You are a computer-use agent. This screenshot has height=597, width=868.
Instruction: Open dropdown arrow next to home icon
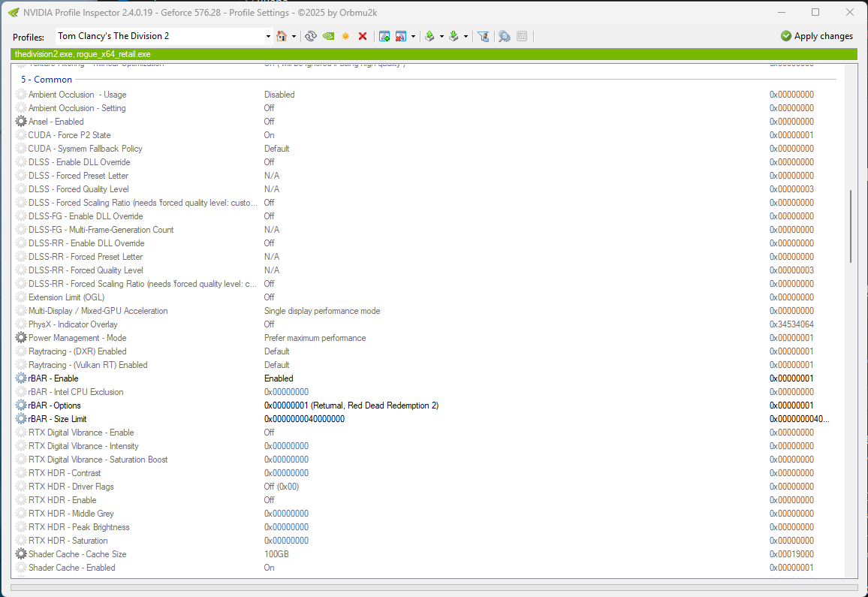[294, 37]
